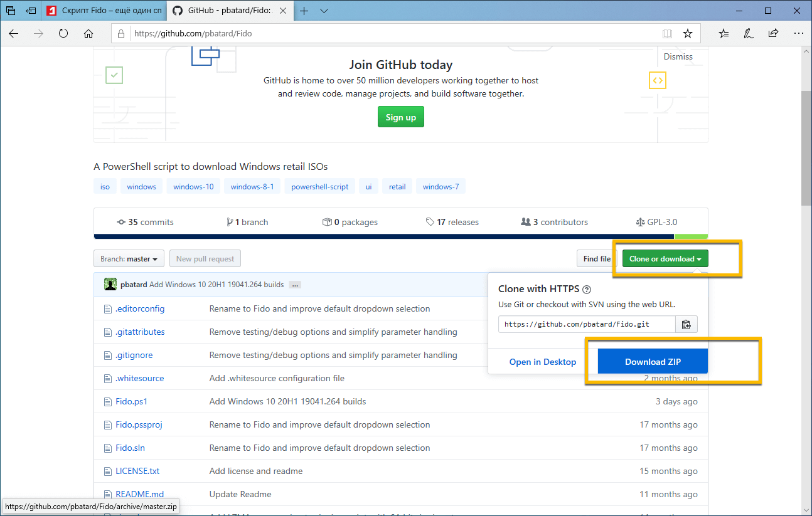Click the Add notes pen icon
Viewport: 812px width, 516px height.
coord(749,33)
